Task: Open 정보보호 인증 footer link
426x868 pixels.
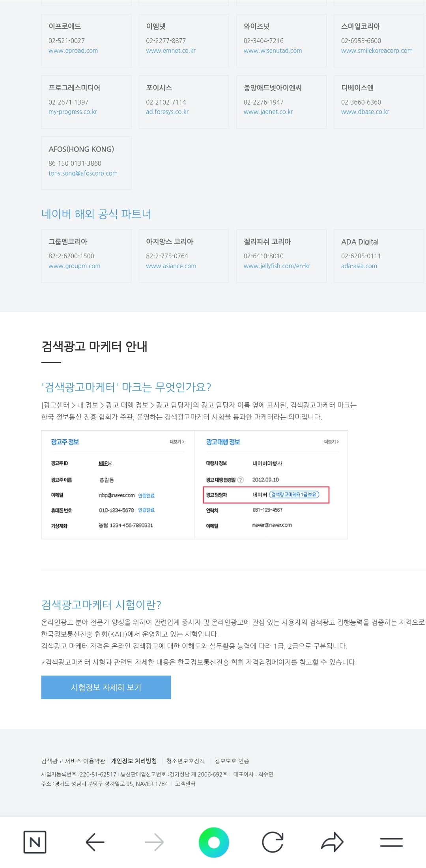Action: pos(232,761)
